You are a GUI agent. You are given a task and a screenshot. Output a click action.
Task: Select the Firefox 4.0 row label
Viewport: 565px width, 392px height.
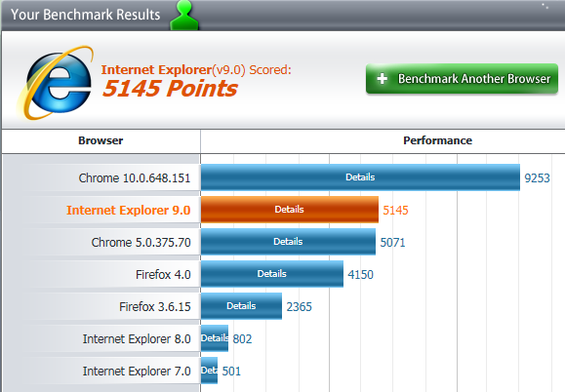[x=163, y=274]
